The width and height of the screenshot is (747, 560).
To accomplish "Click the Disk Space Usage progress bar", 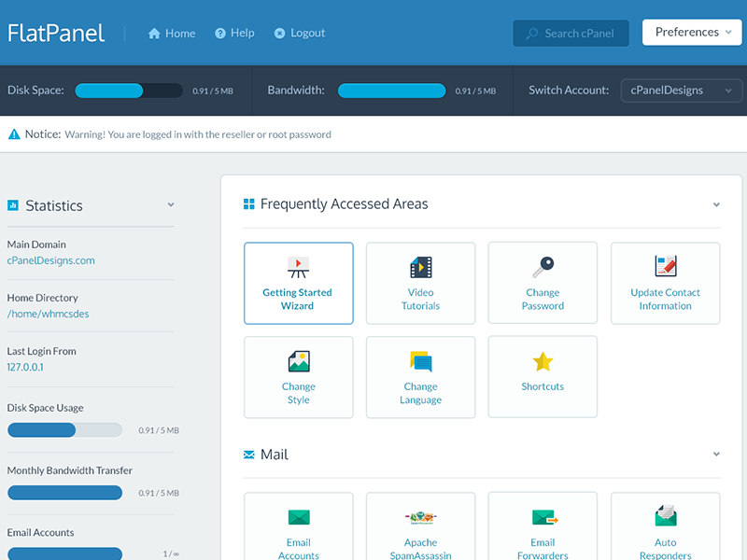I will pyautogui.click(x=64, y=429).
